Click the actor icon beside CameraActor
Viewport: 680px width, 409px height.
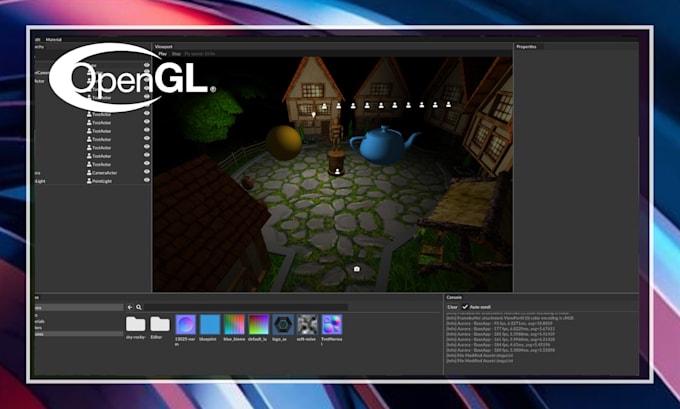89,173
